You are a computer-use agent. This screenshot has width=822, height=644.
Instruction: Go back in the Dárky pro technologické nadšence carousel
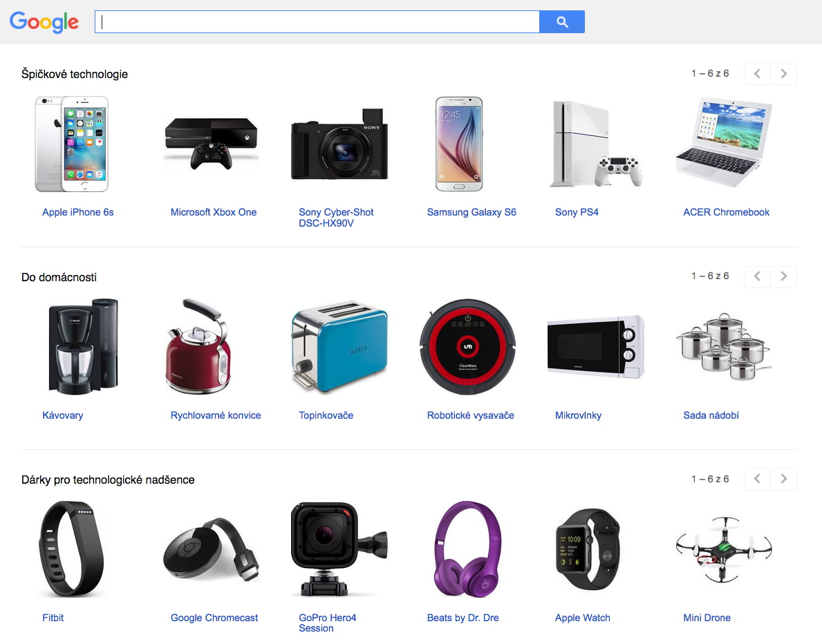point(757,479)
